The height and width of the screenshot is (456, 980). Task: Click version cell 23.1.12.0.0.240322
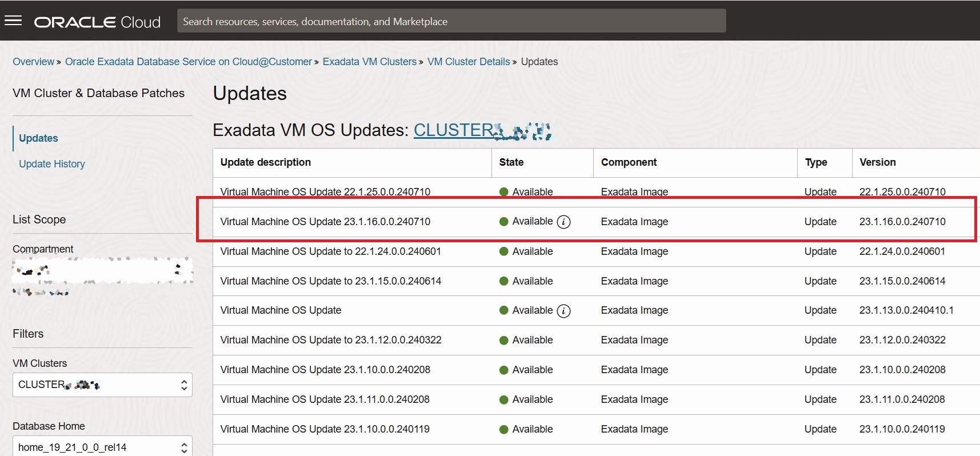[902, 340]
